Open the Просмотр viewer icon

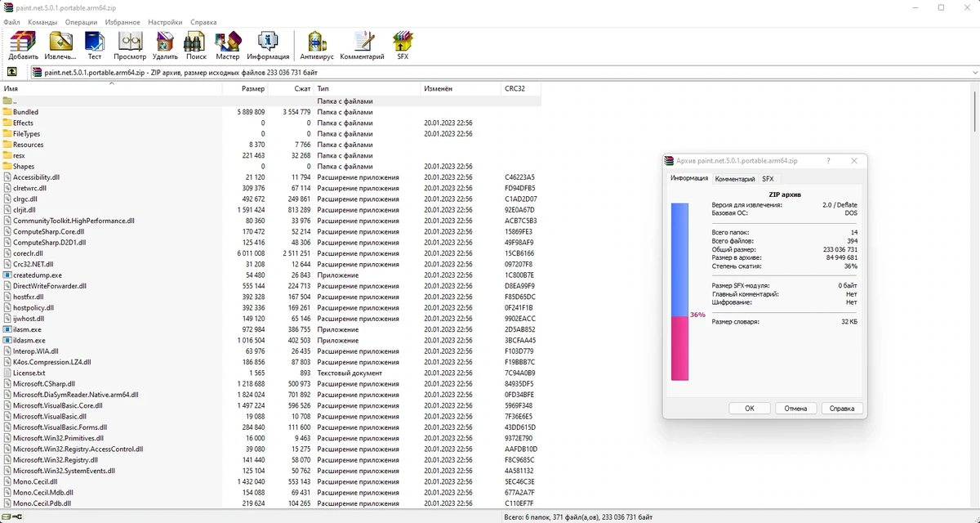[130, 42]
